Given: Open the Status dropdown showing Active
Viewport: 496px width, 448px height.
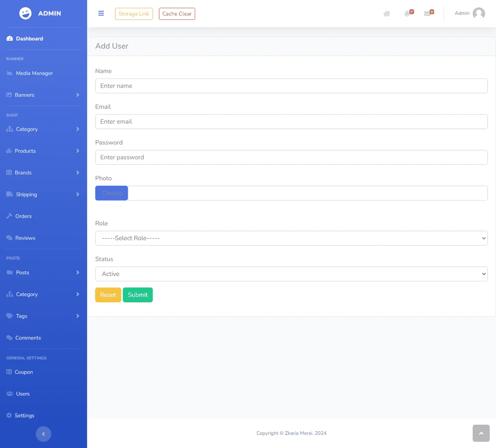Looking at the screenshot, I should [291, 274].
